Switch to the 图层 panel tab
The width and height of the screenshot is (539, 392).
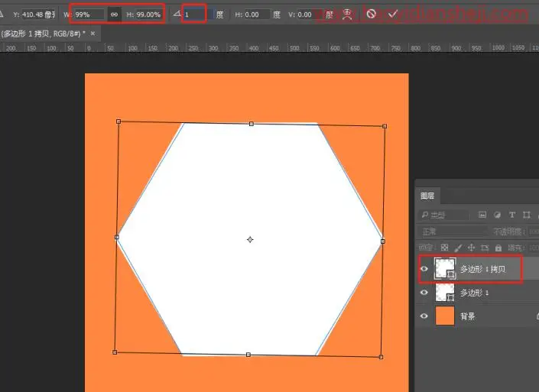pos(427,196)
